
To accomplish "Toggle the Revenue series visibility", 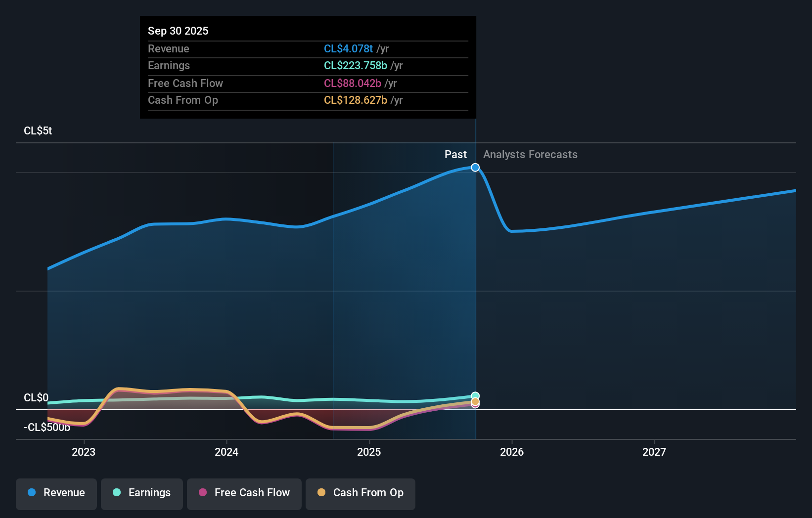I will (x=56, y=493).
